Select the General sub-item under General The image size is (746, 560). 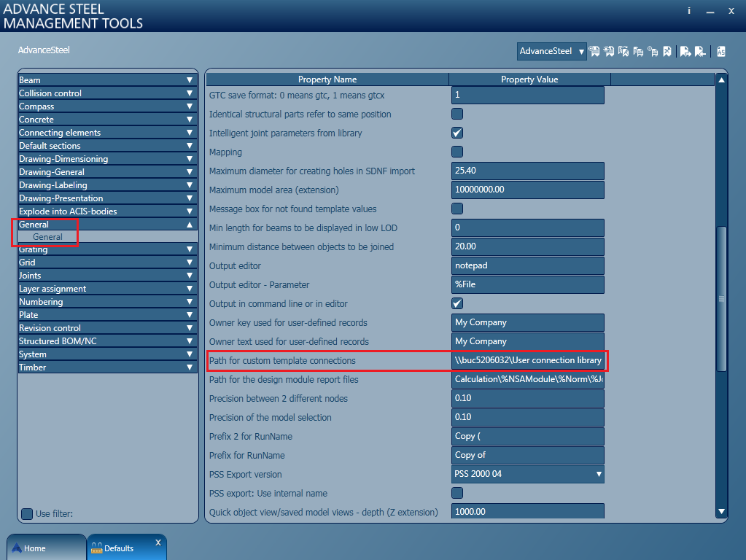coord(47,237)
